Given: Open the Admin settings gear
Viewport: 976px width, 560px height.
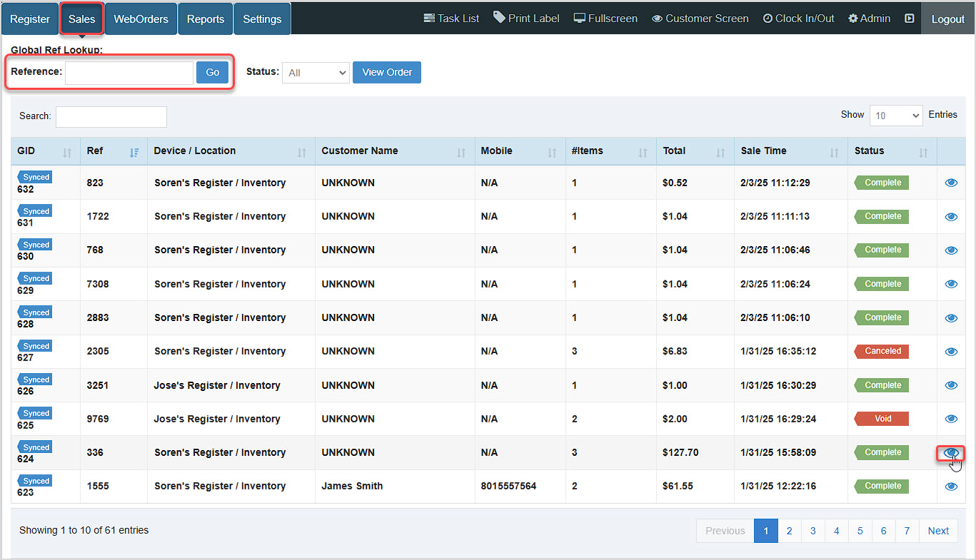Looking at the screenshot, I should [869, 18].
